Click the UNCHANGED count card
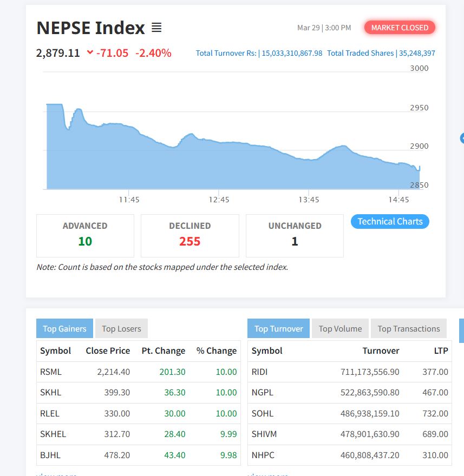 [295, 235]
